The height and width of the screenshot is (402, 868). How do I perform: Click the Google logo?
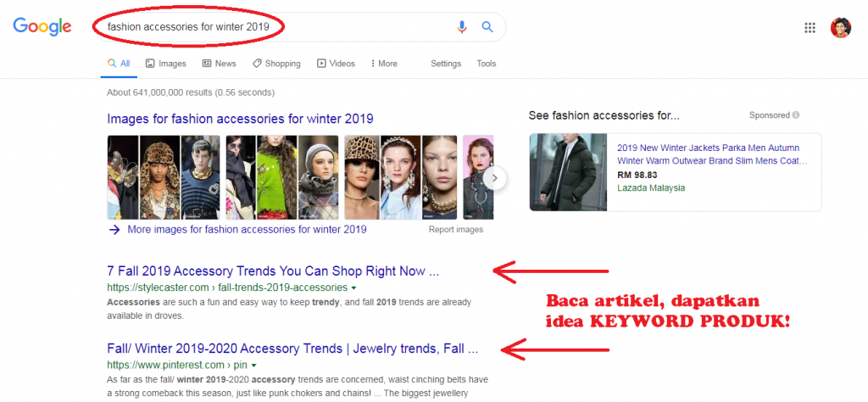[x=42, y=26]
